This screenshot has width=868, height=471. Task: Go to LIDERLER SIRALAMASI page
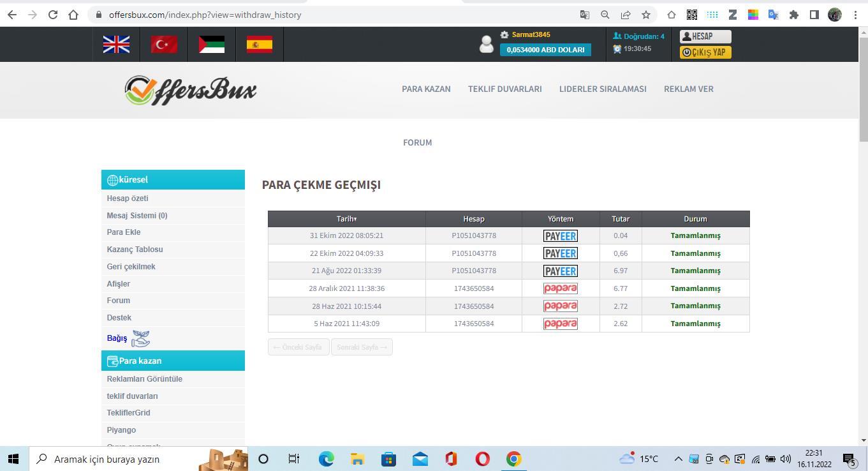pos(603,89)
